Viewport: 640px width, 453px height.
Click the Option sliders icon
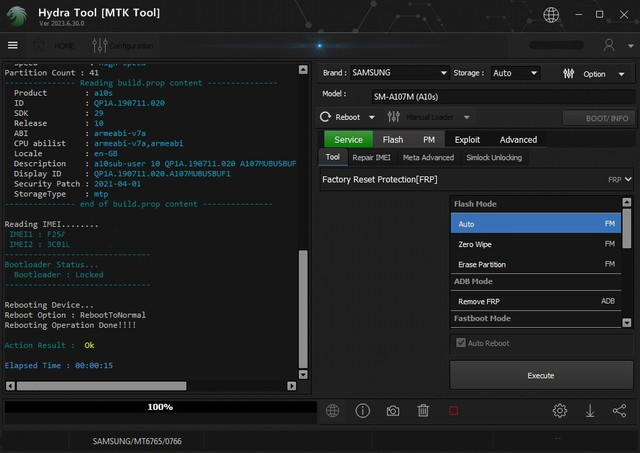pos(568,73)
